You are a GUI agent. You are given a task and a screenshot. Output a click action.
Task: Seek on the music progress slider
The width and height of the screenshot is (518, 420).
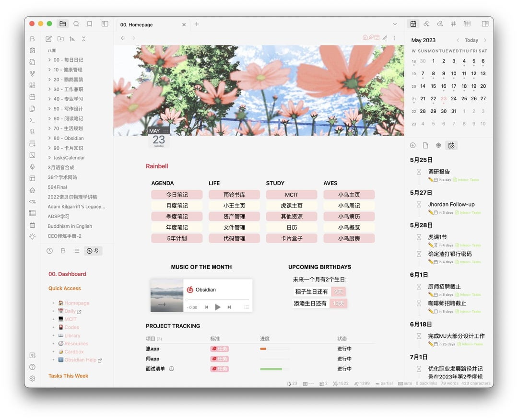(217, 300)
